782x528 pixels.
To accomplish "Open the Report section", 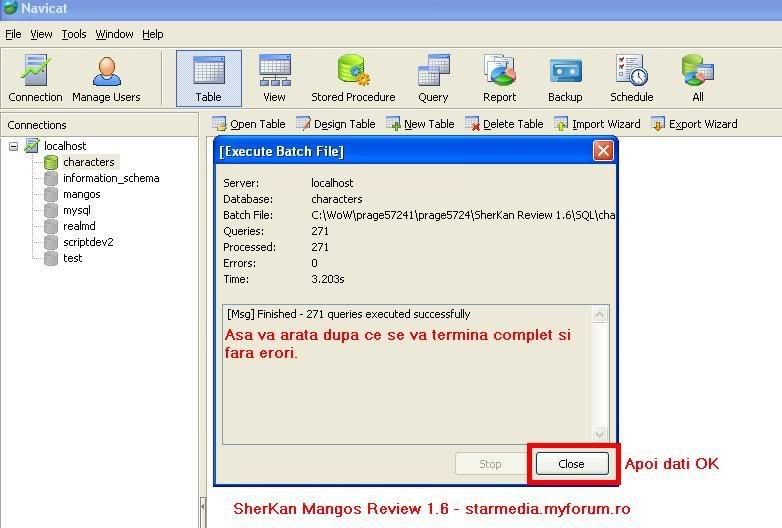I will [x=499, y=78].
